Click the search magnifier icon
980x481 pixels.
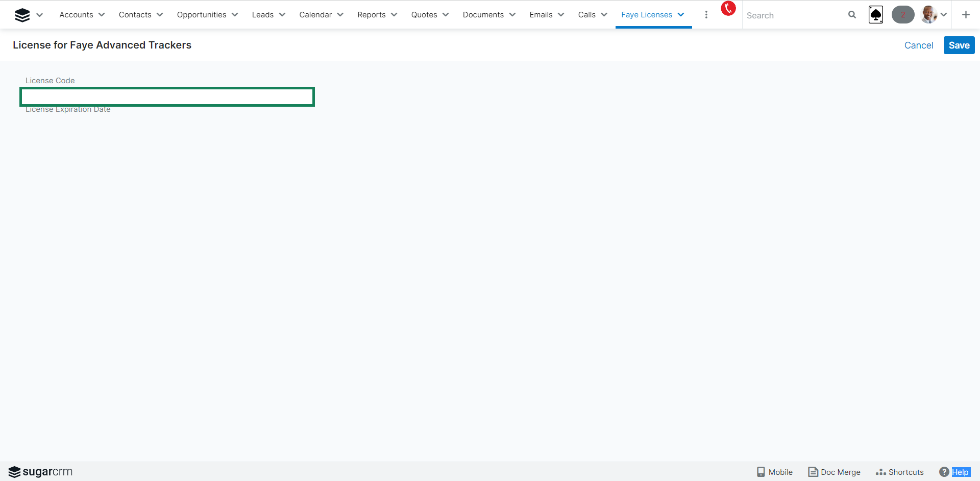click(x=852, y=15)
